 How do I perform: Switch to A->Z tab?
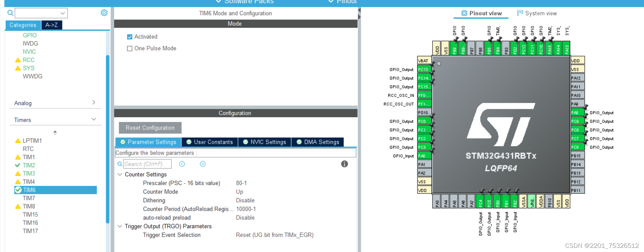point(52,25)
